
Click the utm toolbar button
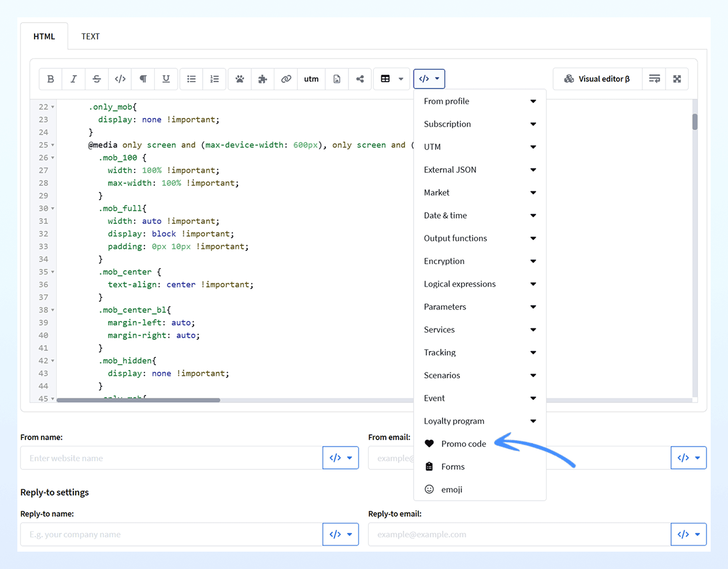click(311, 79)
